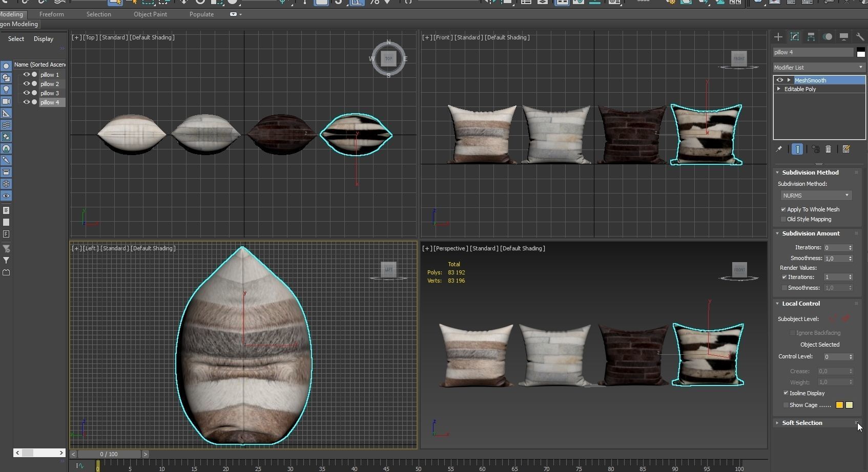Enable Render Values Smoothness checkbox
This screenshot has width=868, height=472.
(784, 288)
